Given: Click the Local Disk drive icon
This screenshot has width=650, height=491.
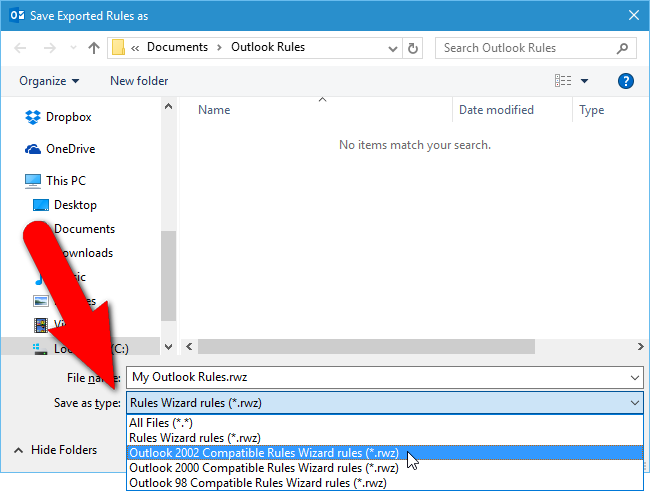Looking at the screenshot, I should coord(40,349).
